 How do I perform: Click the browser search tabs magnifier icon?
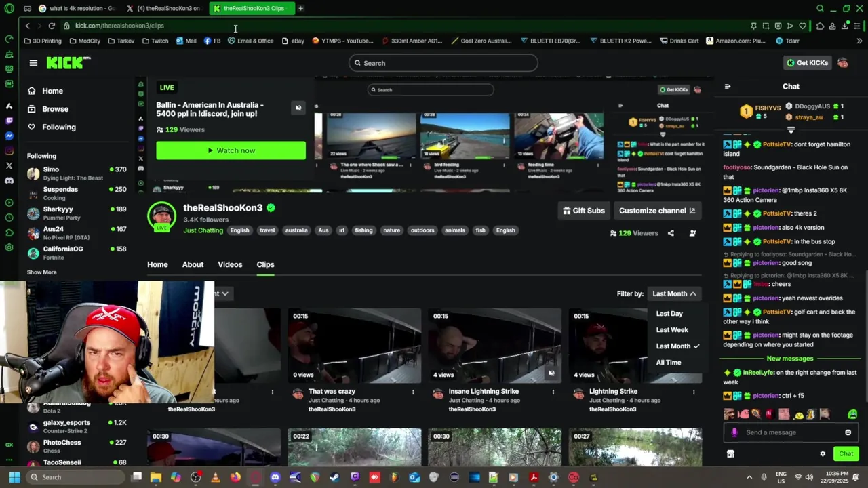click(x=820, y=8)
